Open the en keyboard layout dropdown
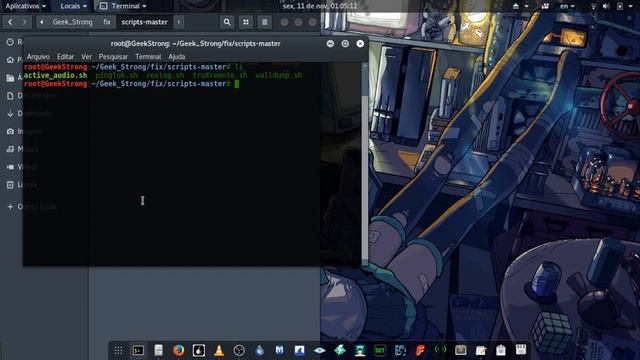640x360 pixels. [567, 6]
